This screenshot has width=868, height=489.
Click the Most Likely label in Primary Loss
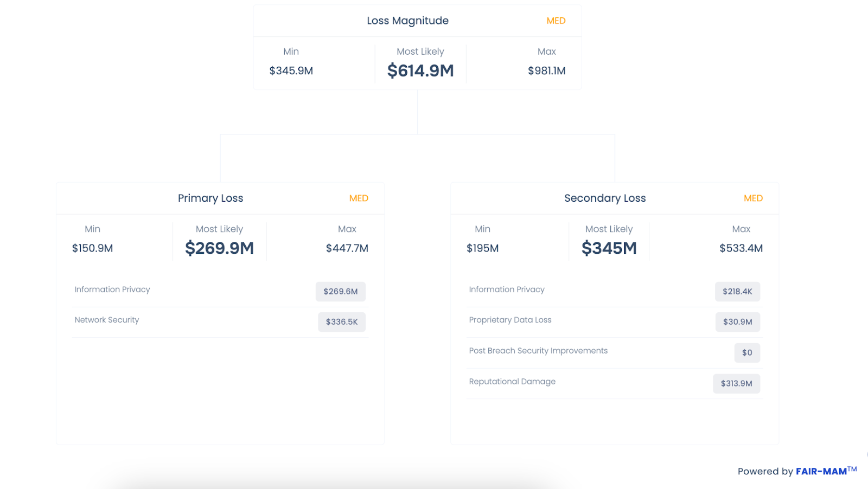[x=220, y=229]
